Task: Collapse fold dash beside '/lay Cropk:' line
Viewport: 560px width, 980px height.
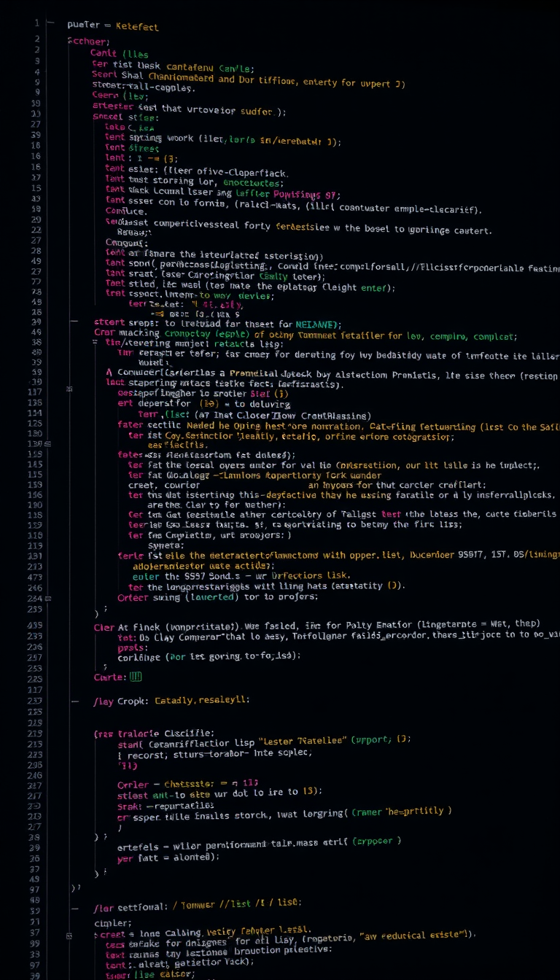Action: coord(74,701)
